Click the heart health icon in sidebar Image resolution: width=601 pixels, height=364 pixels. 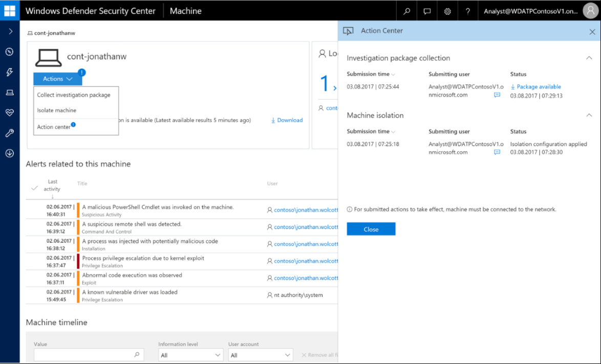point(10,113)
